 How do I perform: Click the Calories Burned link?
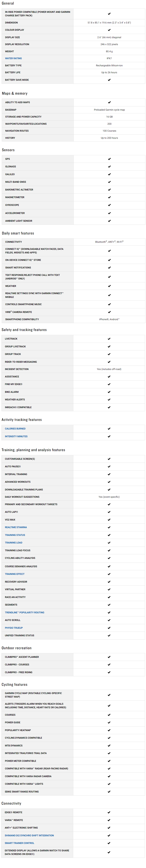15,429
